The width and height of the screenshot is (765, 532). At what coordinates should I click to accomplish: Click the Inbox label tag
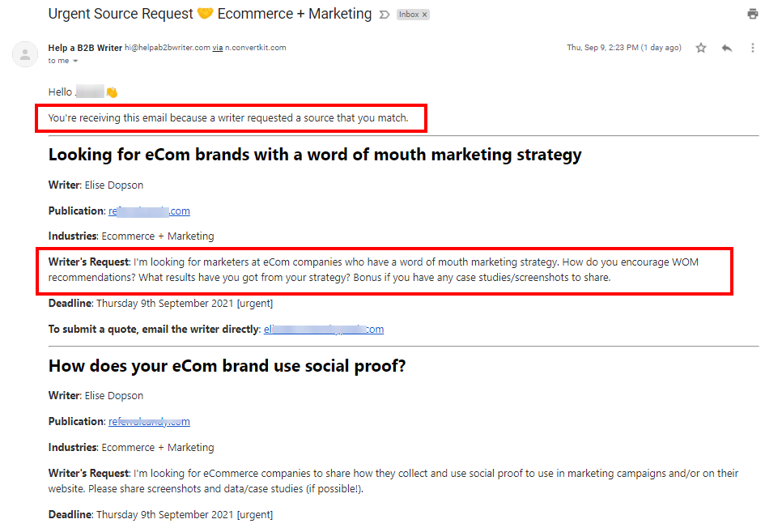(x=407, y=15)
